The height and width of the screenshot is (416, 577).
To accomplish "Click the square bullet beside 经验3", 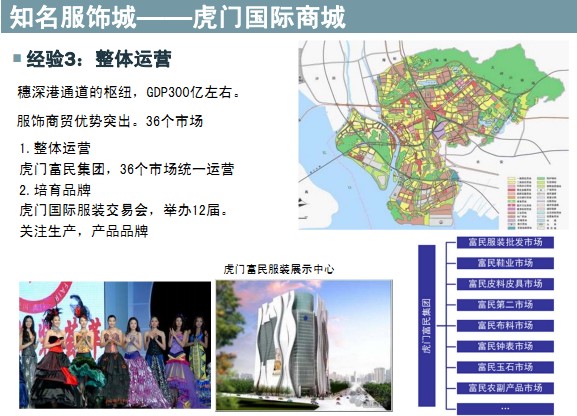I will coord(17,58).
